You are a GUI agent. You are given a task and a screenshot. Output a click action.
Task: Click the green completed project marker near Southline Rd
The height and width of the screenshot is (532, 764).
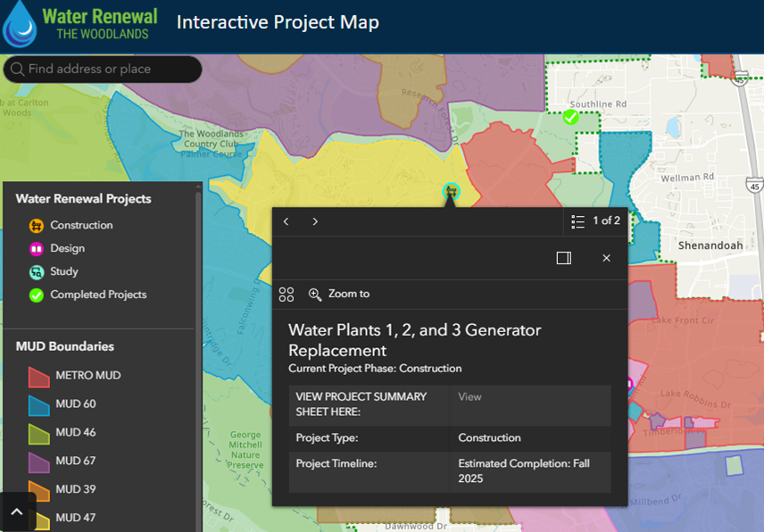pos(572,116)
